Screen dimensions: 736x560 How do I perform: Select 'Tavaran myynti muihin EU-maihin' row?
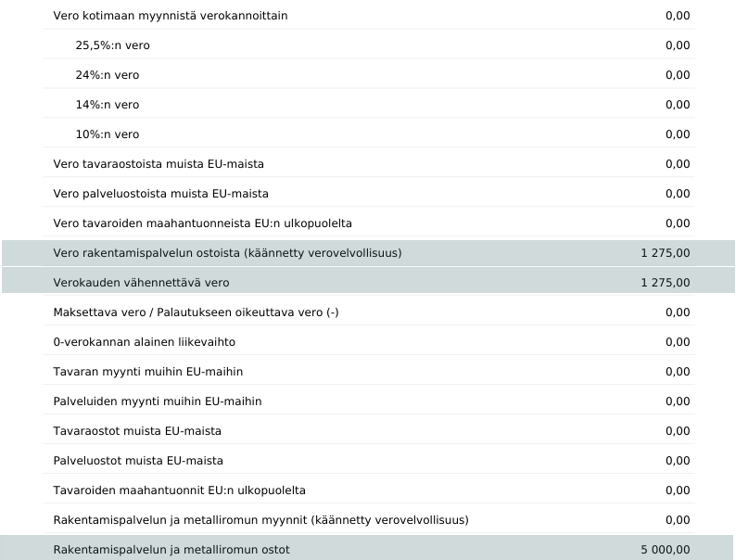point(148,372)
